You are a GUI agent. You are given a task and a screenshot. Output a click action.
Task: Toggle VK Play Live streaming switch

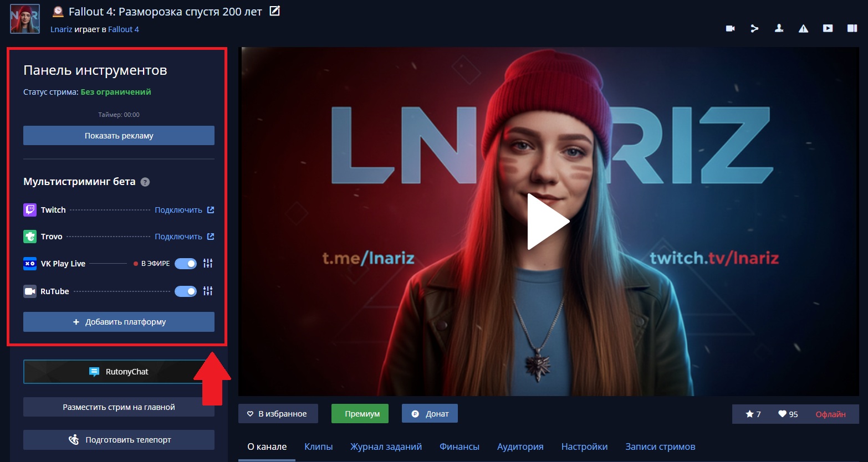coord(186,264)
